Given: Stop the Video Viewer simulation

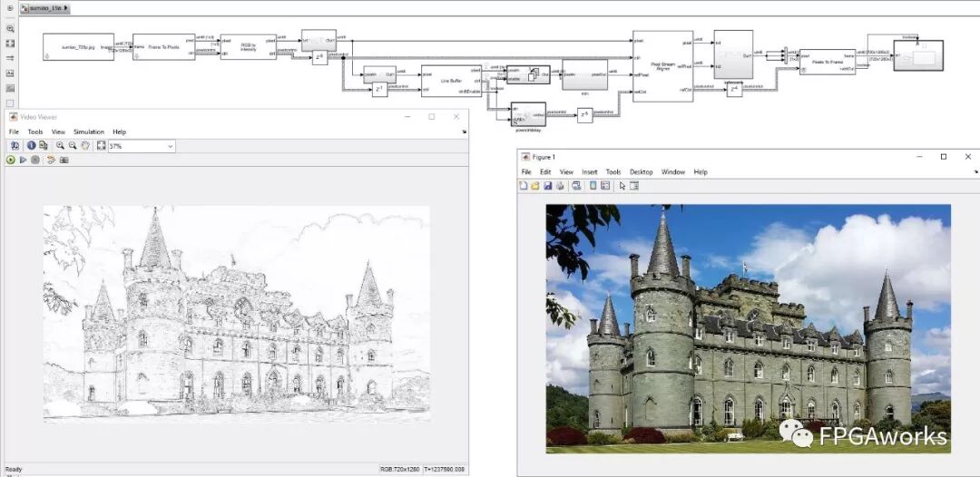Looking at the screenshot, I should tap(35, 160).
